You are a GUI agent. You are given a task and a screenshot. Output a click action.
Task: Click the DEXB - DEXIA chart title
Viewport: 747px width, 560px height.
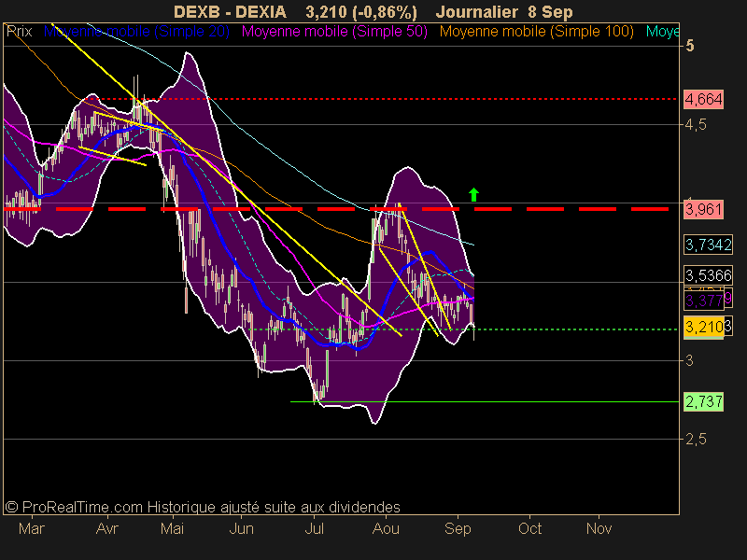[x=230, y=12]
